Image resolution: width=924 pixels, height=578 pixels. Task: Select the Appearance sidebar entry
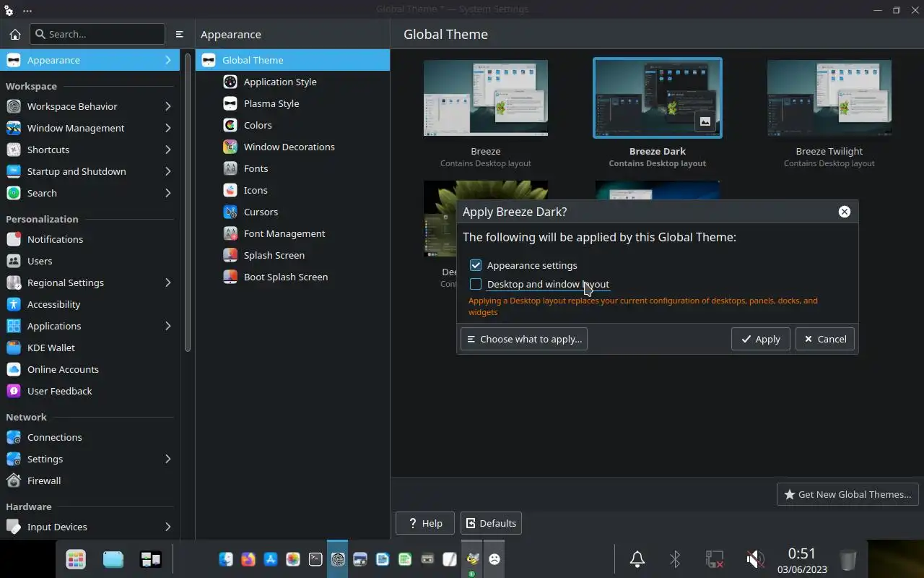[x=90, y=60]
